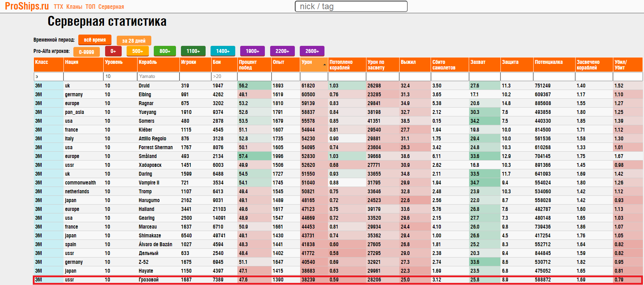The image size is (644, 285).
Task: Open the Серверная navigation link
Action: [x=111, y=7]
